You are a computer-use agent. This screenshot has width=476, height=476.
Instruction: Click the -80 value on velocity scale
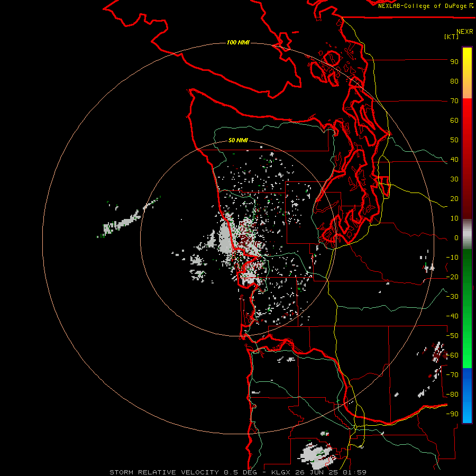[x=452, y=395]
